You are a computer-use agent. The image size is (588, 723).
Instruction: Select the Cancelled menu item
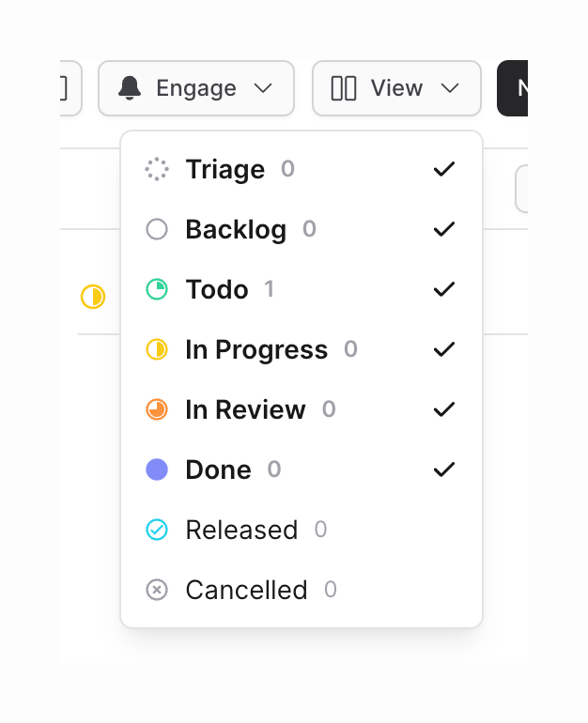point(246,590)
